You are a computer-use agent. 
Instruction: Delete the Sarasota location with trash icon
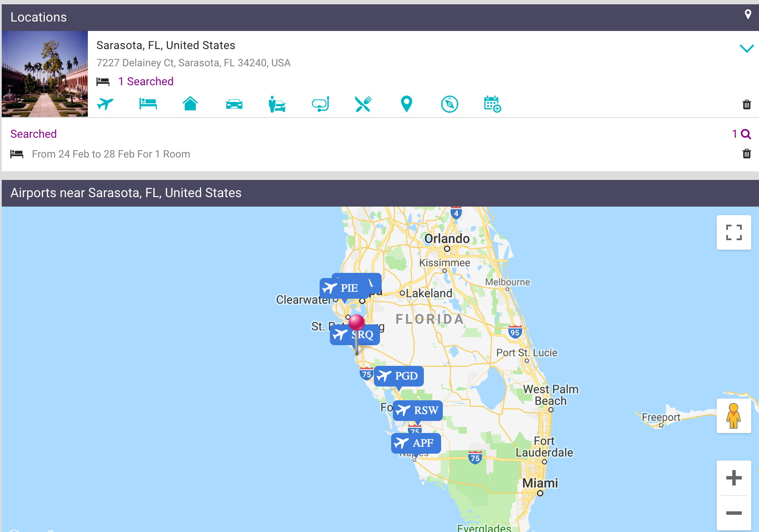tap(747, 105)
